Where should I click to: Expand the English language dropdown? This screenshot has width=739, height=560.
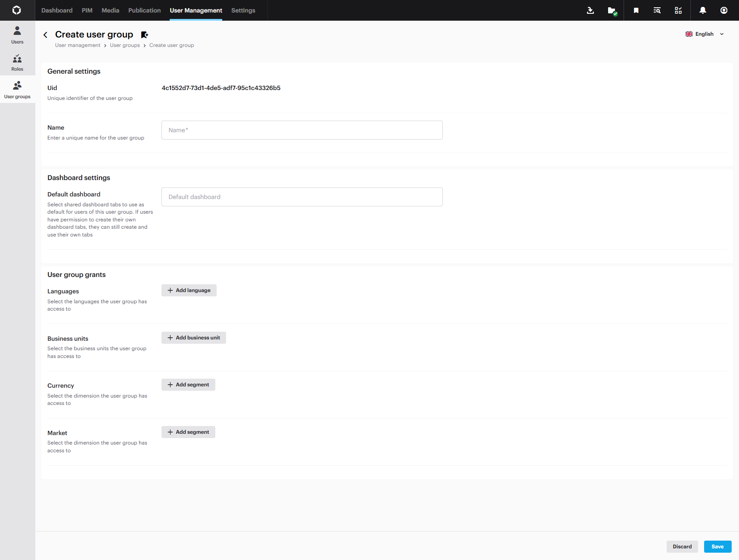click(705, 34)
